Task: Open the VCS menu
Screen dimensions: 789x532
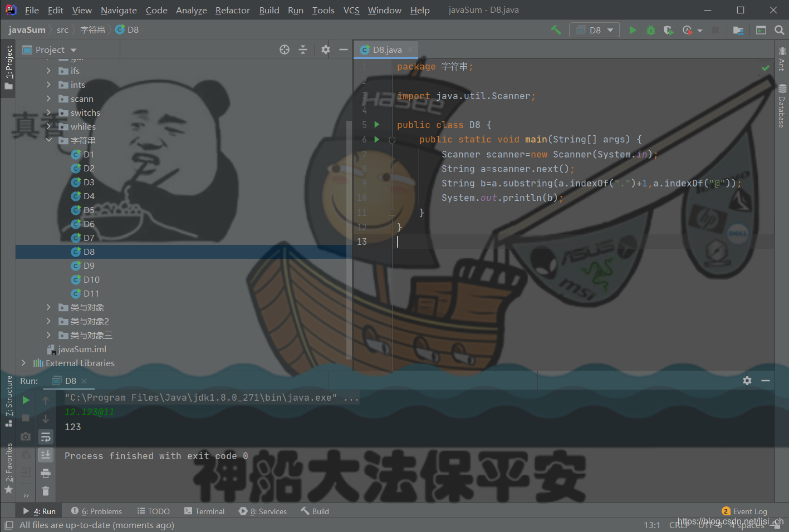Action: 351,10
